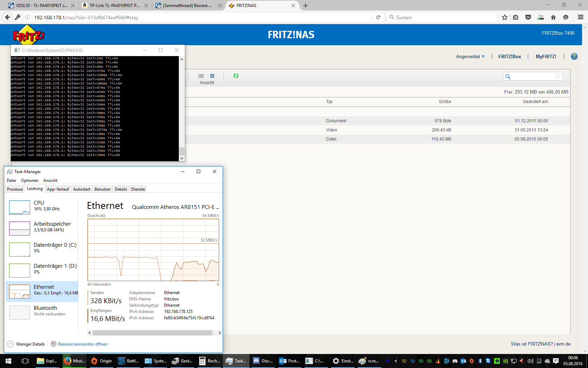Screen dimensions: 588x368
Task: Open Task View from the taskbar
Action: pos(25,361)
